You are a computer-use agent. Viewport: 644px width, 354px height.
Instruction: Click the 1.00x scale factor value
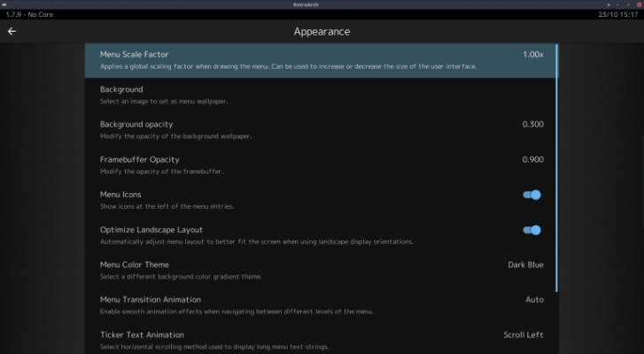532,55
